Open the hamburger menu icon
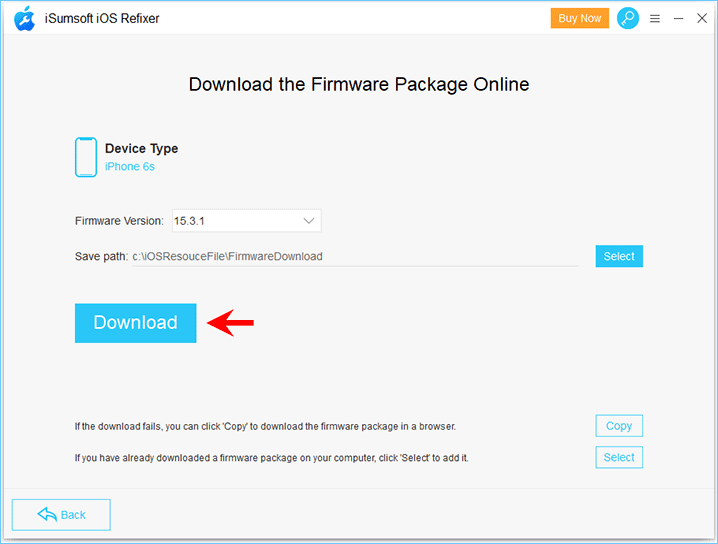This screenshot has height=544, width=718. pos(655,19)
